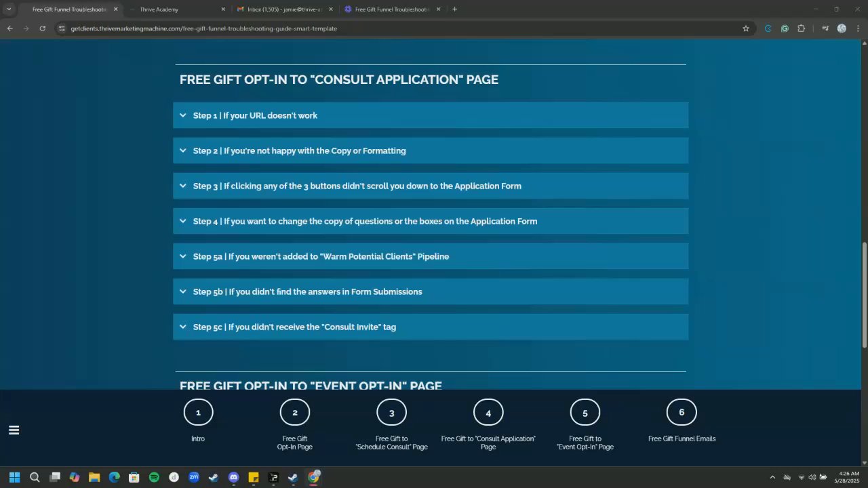Image resolution: width=868 pixels, height=488 pixels.
Task: Open the battery status icon in system tray
Action: coord(823,477)
